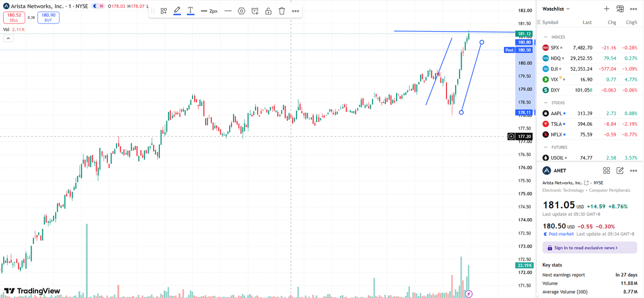Click Electronic Technology sector link
The height and width of the screenshot is (298, 644).
click(x=564, y=190)
